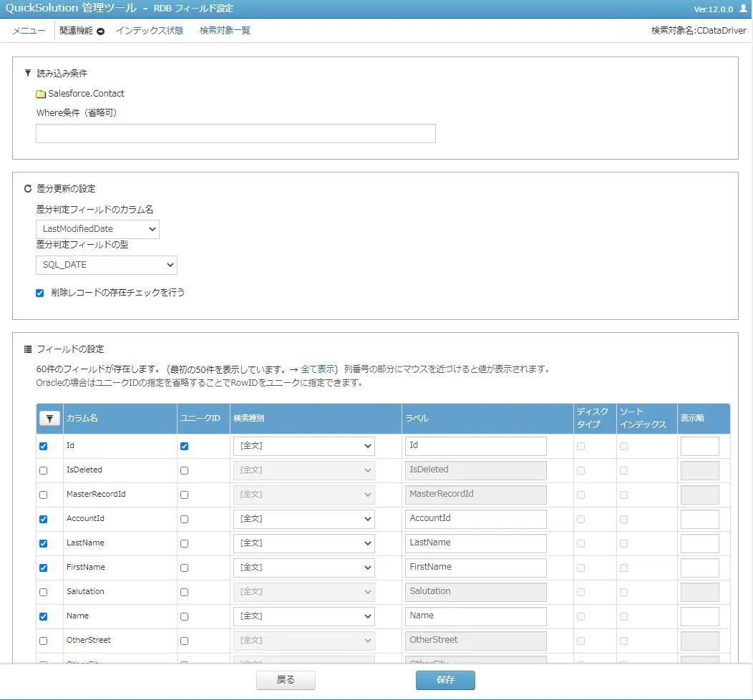The height and width of the screenshot is (700, 753).
Task: Check the ユニークID box for AccountId
Action: 185,519
